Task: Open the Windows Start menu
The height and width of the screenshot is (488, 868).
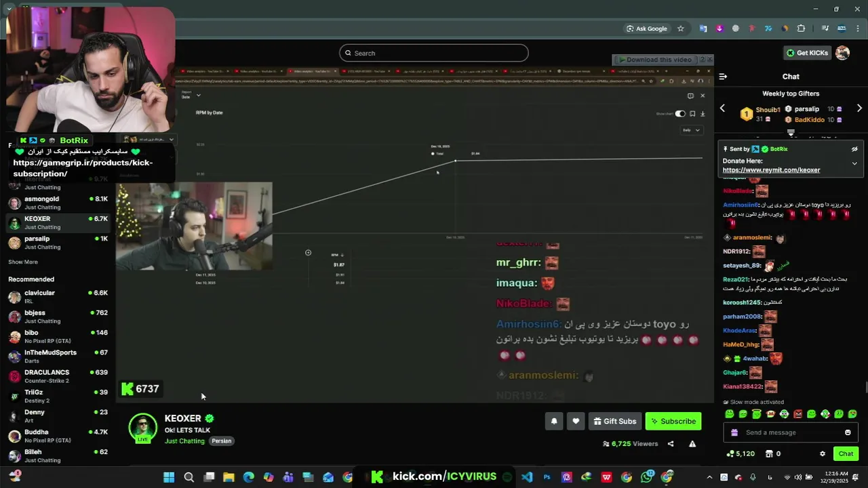Action: [x=169, y=477]
